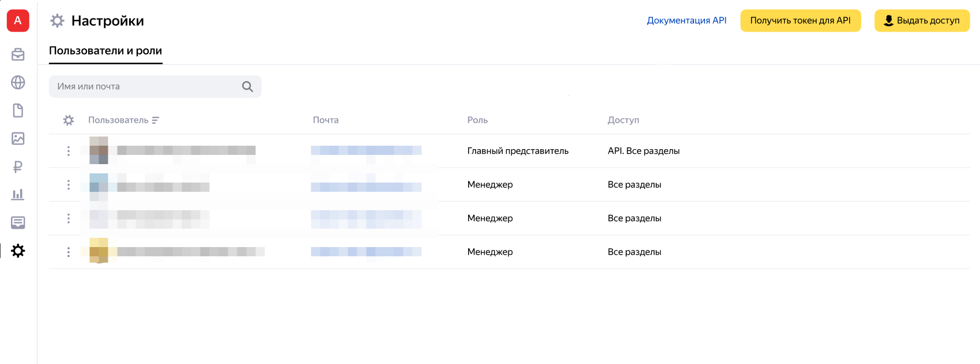Open the messages icon in the sidebar
This screenshot has height=364, width=980.
(x=18, y=222)
